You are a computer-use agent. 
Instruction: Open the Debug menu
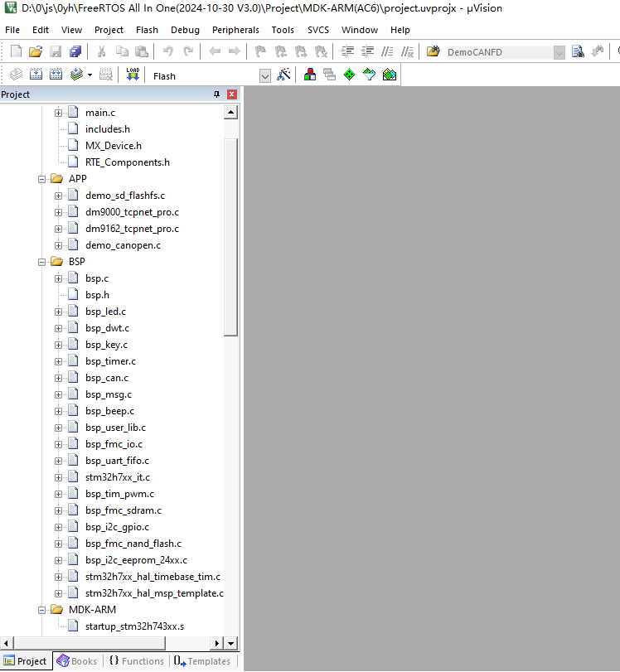185,30
